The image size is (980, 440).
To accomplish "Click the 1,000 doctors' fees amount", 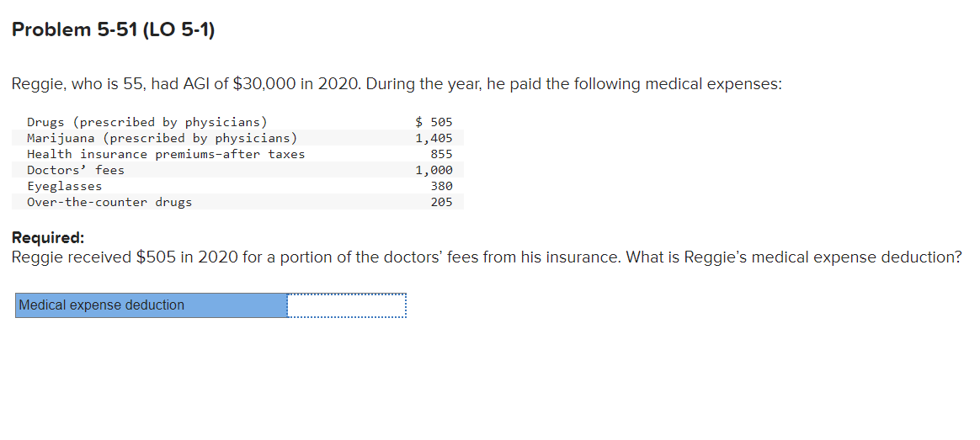I will click(x=434, y=170).
